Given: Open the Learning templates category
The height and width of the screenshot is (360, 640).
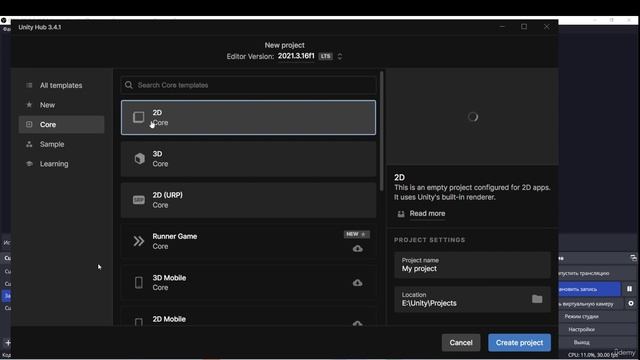Looking at the screenshot, I should [61, 164].
